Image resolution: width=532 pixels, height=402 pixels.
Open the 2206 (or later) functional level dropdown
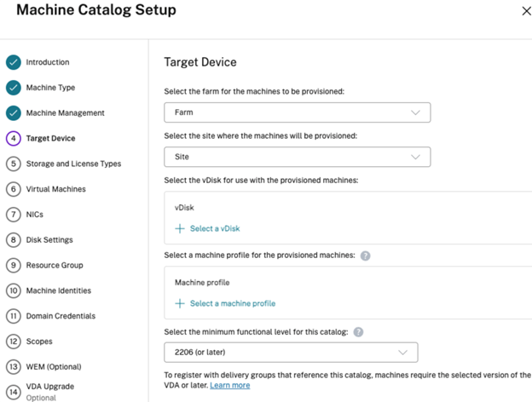[290, 353]
